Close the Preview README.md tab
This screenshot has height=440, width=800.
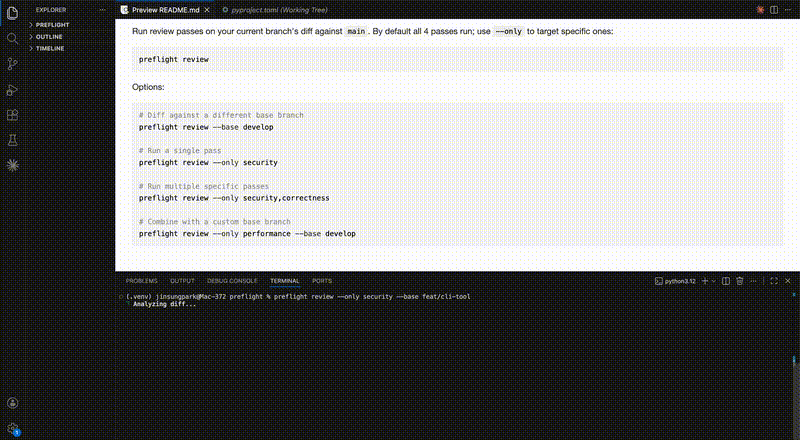click(x=207, y=10)
